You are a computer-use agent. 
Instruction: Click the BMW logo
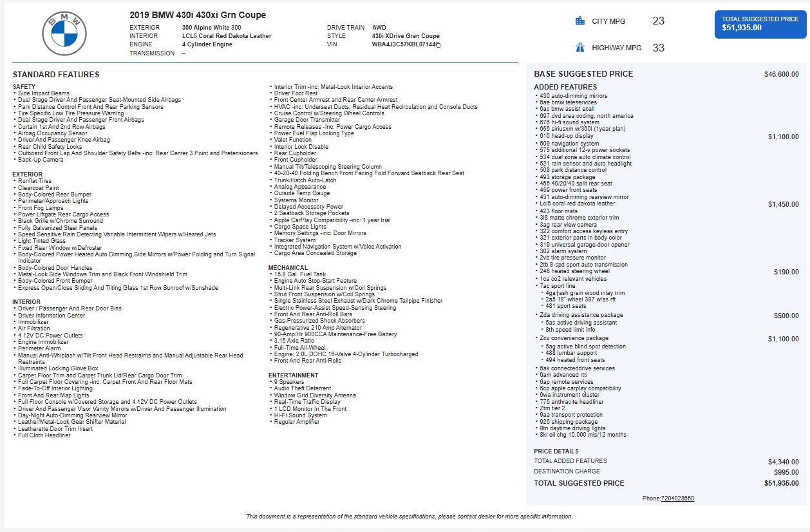(x=64, y=34)
